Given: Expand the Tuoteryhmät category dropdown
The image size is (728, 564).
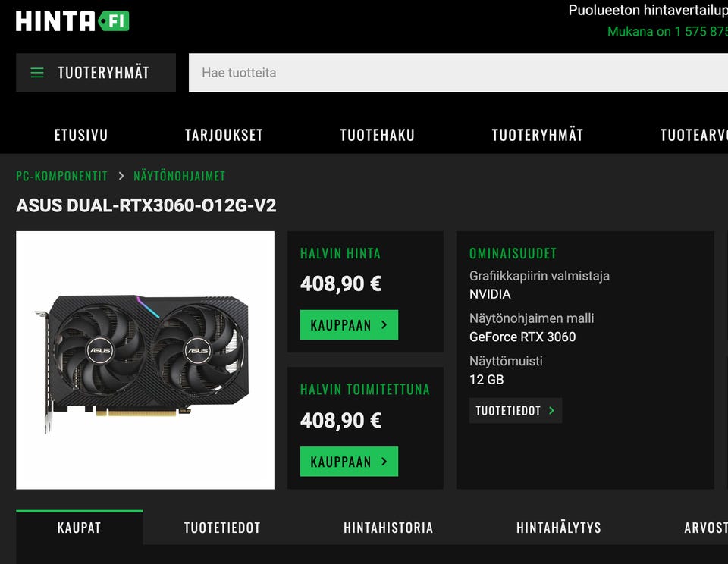Looking at the screenshot, I should 96,73.
